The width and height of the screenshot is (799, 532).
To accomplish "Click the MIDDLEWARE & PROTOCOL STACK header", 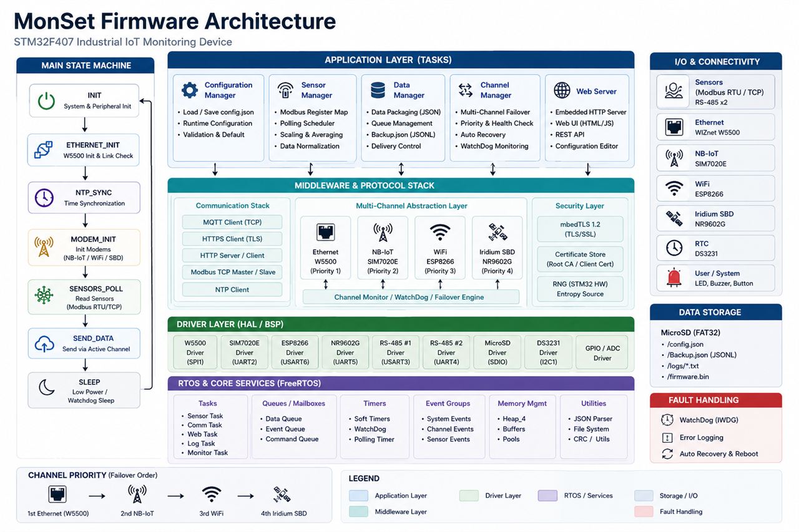I will (x=401, y=185).
